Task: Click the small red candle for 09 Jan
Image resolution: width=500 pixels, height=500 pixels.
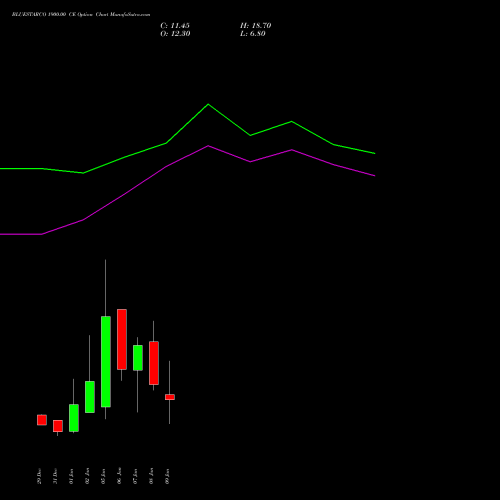Action: click(x=170, y=397)
